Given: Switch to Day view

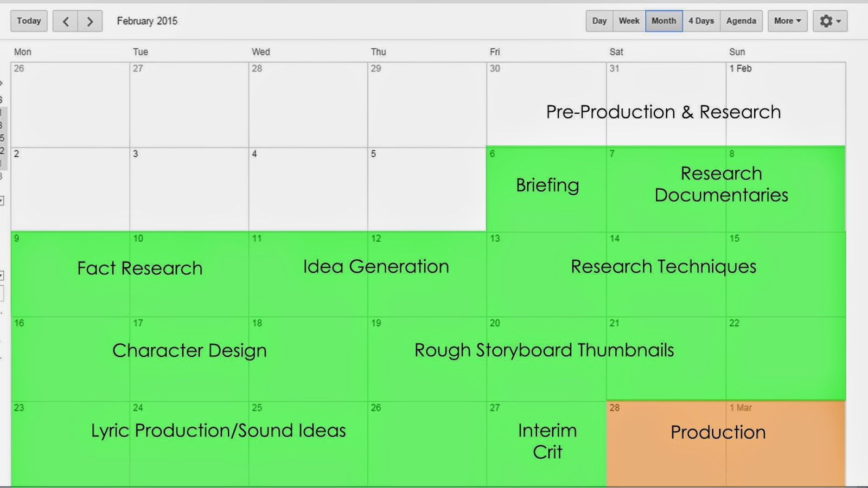Looking at the screenshot, I should pyautogui.click(x=599, y=21).
